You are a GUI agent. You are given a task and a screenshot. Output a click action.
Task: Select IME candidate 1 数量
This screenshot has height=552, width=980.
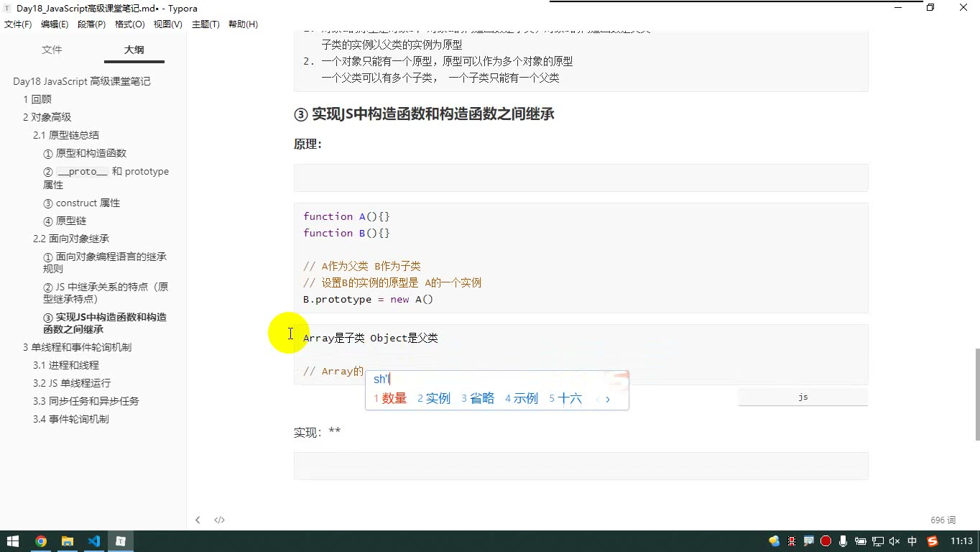390,398
